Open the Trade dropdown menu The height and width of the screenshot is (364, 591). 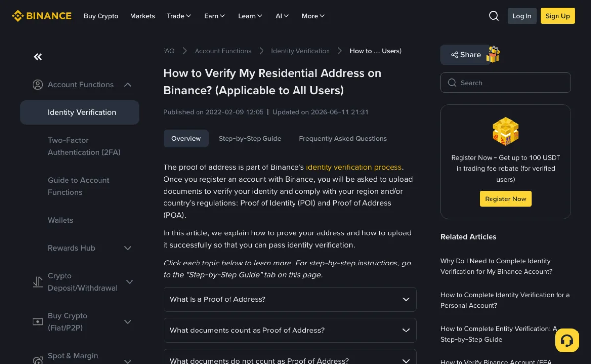[179, 16]
